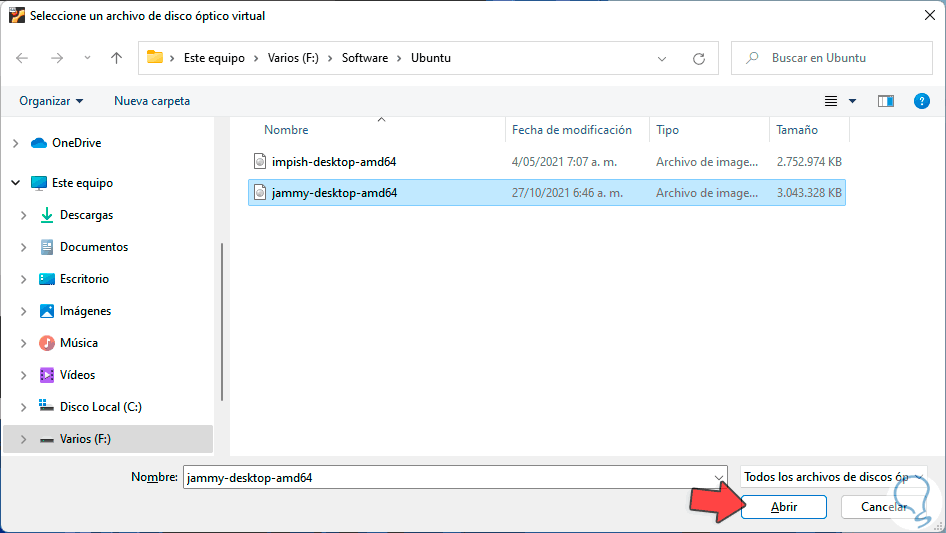Image resolution: width=946 pixels, height=533 pixels.
Task: Click the impish-desktop-amd64 file icon
Action: tap(260, 161)
